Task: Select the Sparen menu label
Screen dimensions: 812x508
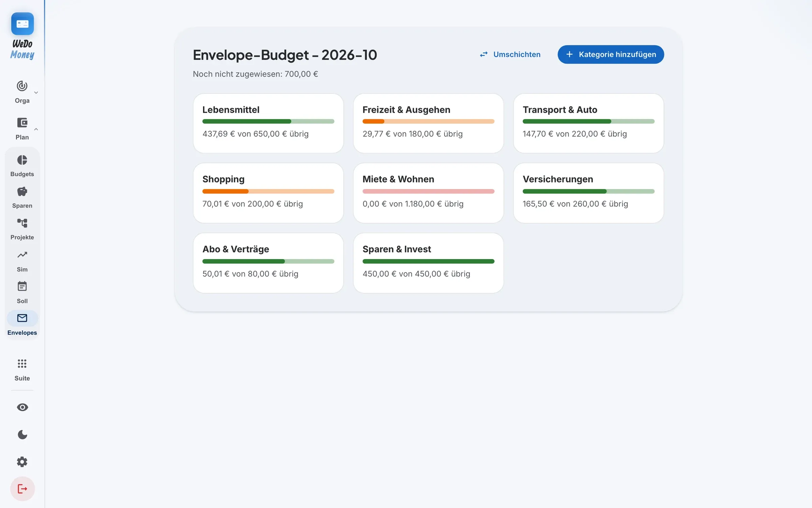Action: pyautogui.click(x=22, y=206)
